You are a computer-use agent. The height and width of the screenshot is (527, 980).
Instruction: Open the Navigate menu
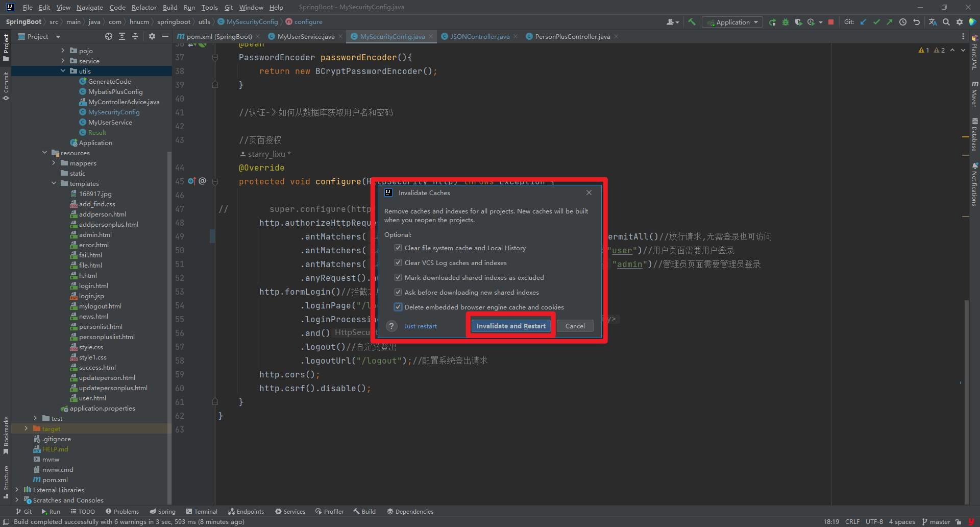[x=90, y=7]
